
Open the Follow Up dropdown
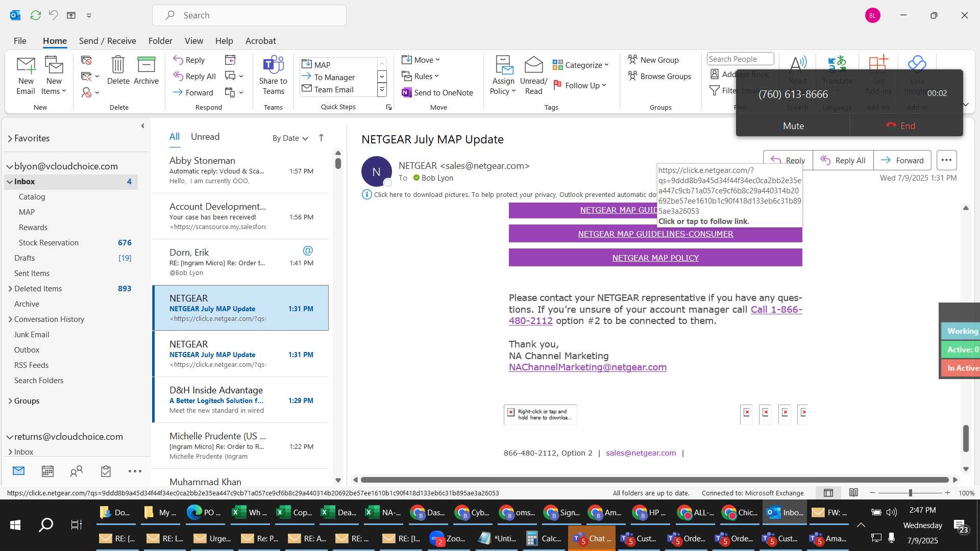tap(580, 85)
